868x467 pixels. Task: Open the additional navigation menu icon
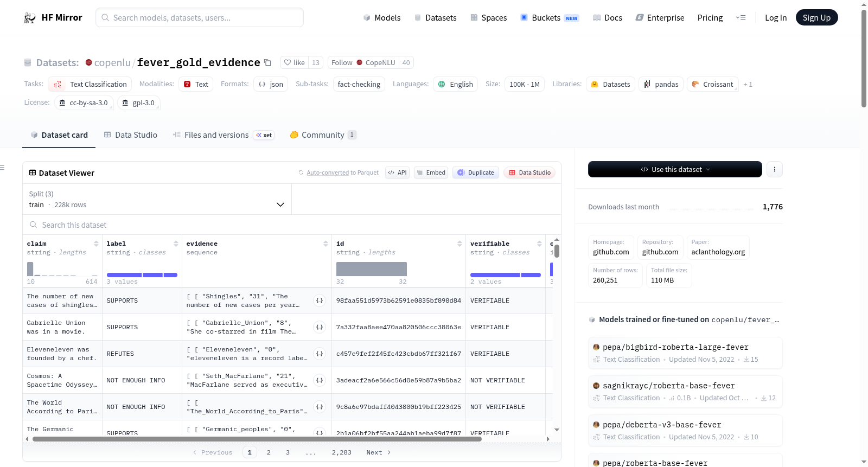[741, 18]
